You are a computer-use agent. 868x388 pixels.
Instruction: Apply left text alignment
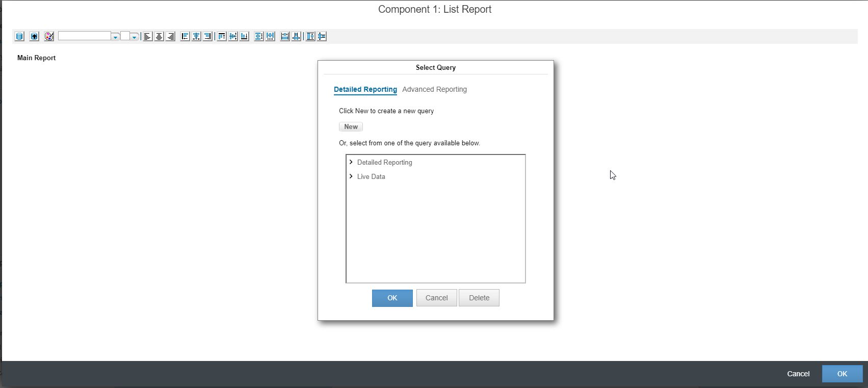point(147,36)
